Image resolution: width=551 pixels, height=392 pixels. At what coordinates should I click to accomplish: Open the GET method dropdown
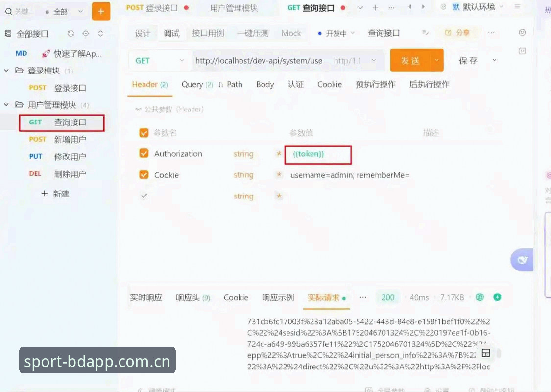coord(160,61)
